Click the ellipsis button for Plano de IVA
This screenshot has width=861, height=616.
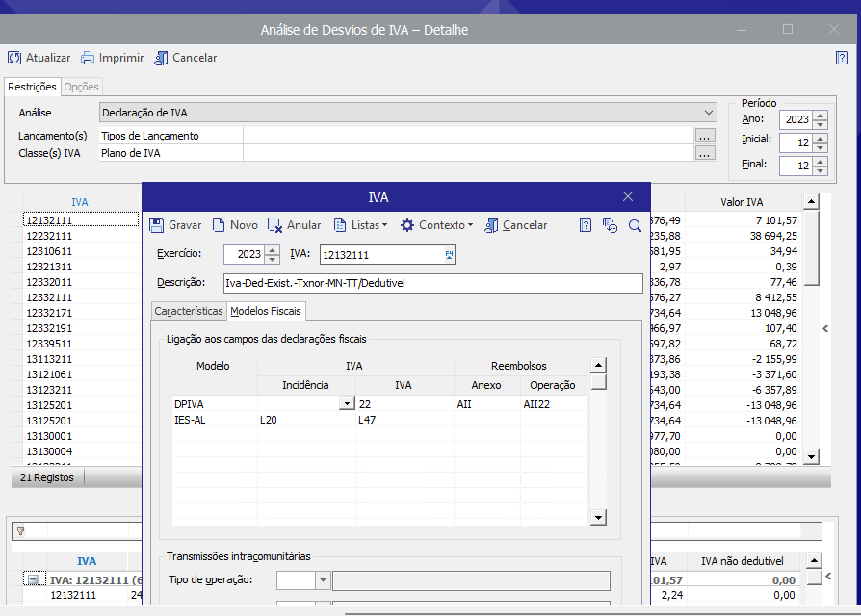point(705,153)
